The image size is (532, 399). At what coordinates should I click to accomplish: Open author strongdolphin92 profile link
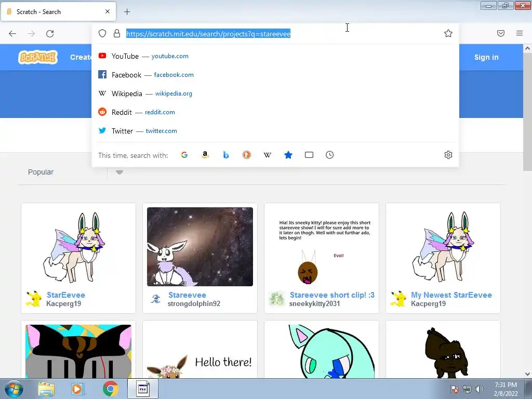[194, 303]
